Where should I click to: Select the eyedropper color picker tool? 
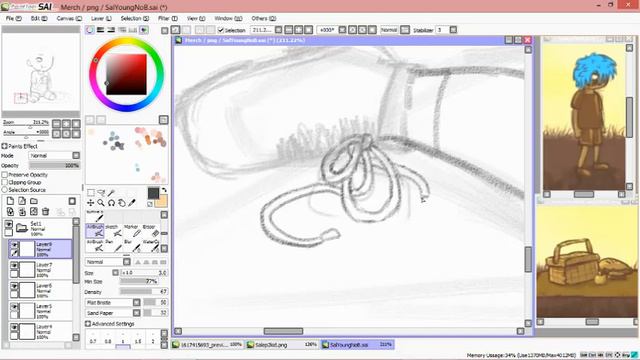point(132,203)
